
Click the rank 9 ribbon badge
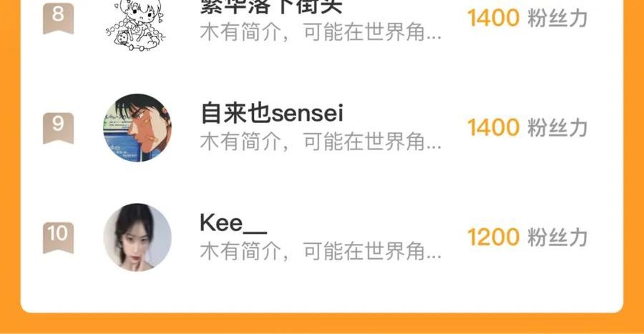click(59, 128)
